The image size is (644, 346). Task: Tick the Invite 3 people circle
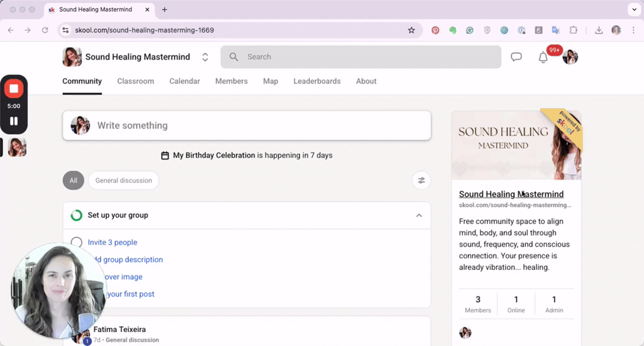(77, 242)
